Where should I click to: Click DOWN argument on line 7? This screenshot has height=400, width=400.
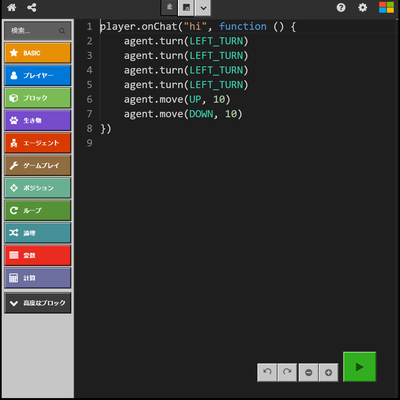[201, 114]
